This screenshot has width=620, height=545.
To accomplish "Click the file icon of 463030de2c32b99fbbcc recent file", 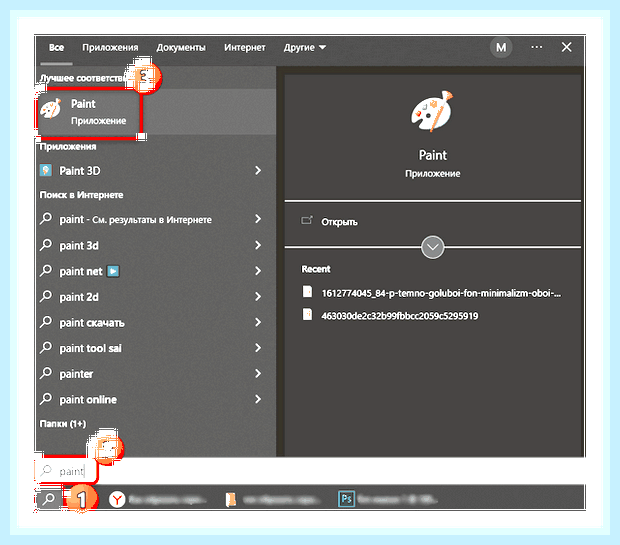I will point(307,314).
